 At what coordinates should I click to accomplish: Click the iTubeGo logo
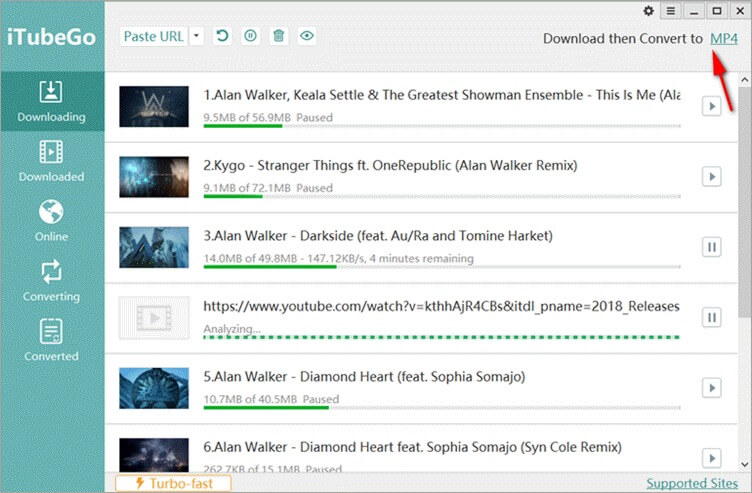pos(51,37)
